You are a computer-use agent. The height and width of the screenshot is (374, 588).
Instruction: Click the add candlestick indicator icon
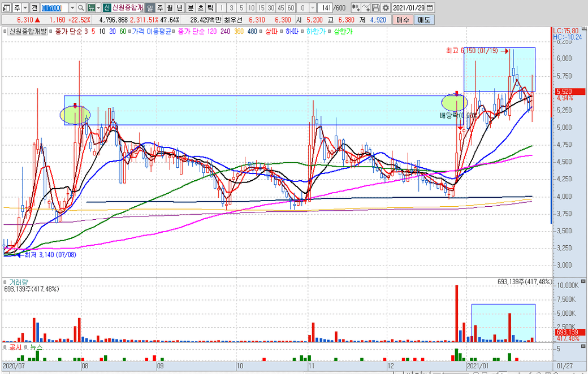coord(355,8)
